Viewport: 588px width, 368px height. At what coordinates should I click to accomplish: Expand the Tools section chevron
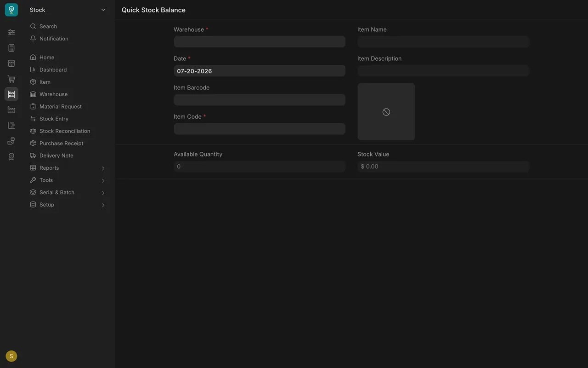tap(103, 180)
